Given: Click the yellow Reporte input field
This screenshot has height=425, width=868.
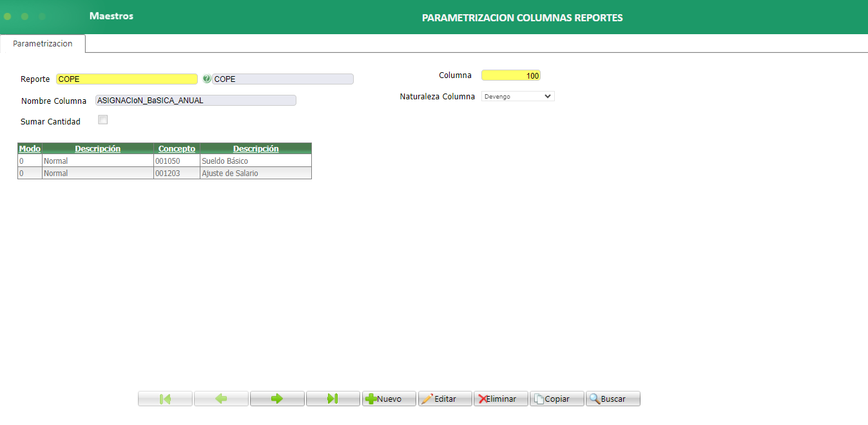Looking at the screenshot, I should [x=127, y=79].
